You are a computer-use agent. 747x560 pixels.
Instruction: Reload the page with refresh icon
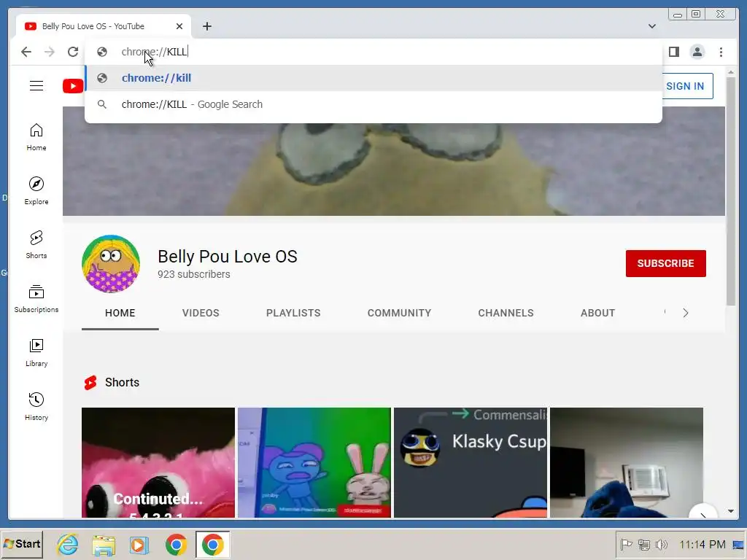tap(73, 52)
